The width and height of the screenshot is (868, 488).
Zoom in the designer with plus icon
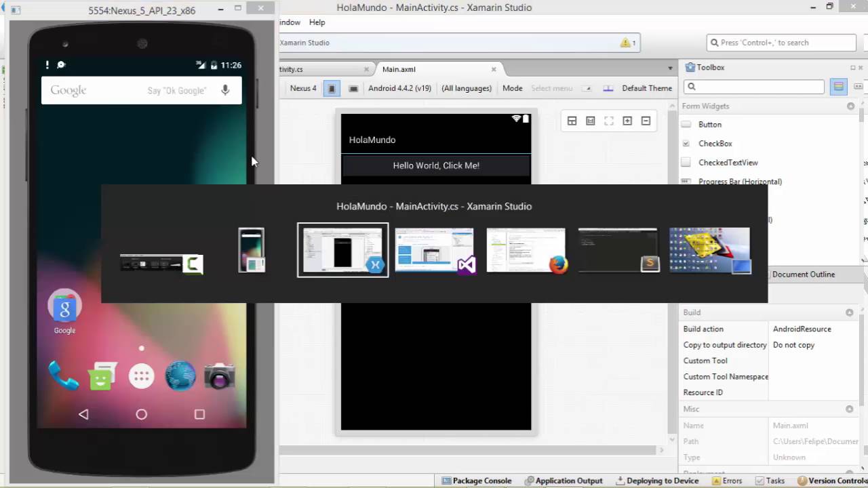pyautogui.click(x=627, y=121)
